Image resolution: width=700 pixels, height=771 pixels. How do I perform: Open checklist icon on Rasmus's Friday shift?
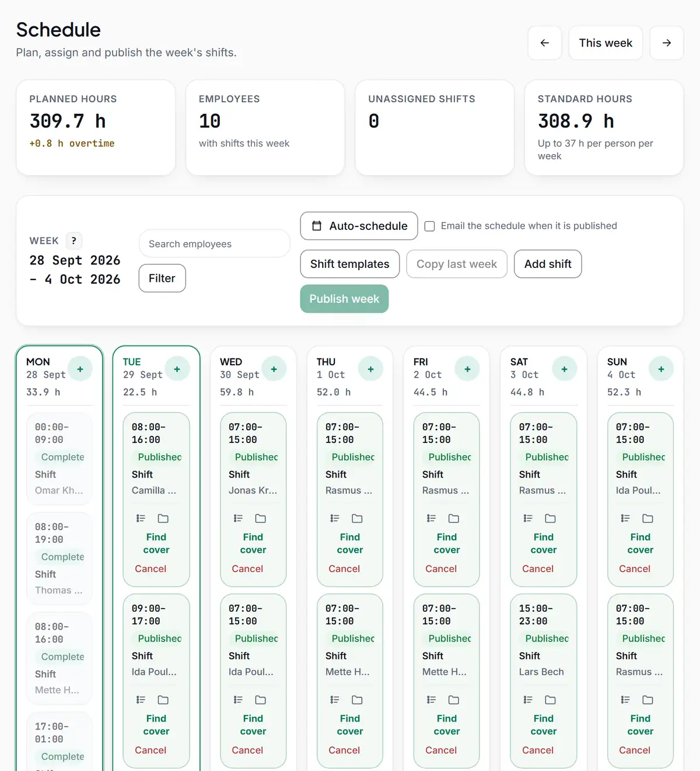tap(432, 518)
